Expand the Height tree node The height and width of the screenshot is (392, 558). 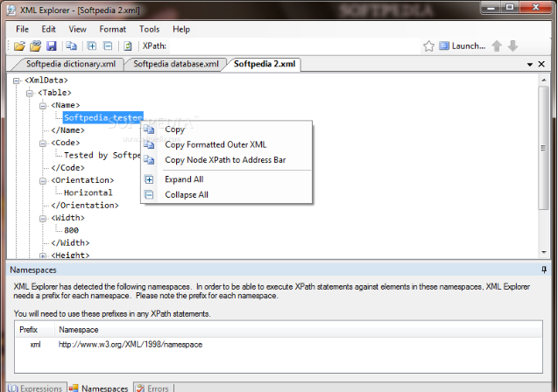43,255
